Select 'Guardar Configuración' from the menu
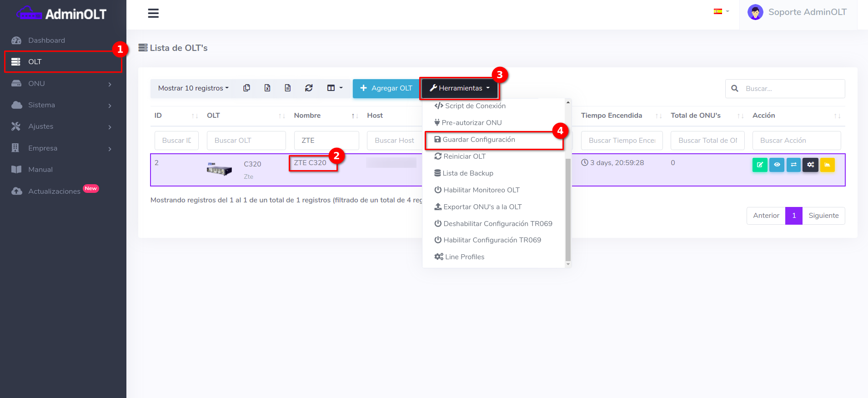868x398 pixels. tap(478, 140)
